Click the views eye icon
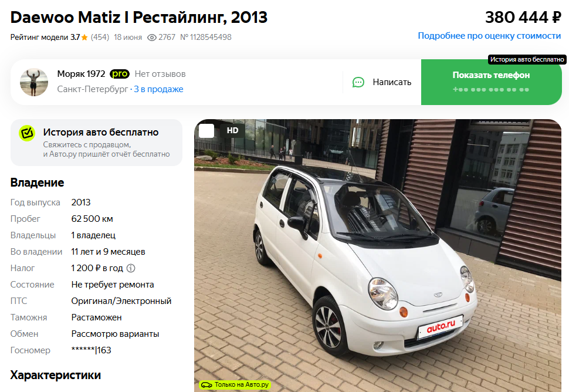The height and width of the screenshot is (392, 569). (x=152, y=38)
